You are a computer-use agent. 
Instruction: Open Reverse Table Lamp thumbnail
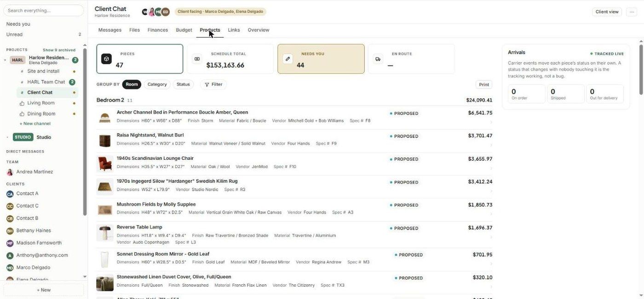point(105,233)
